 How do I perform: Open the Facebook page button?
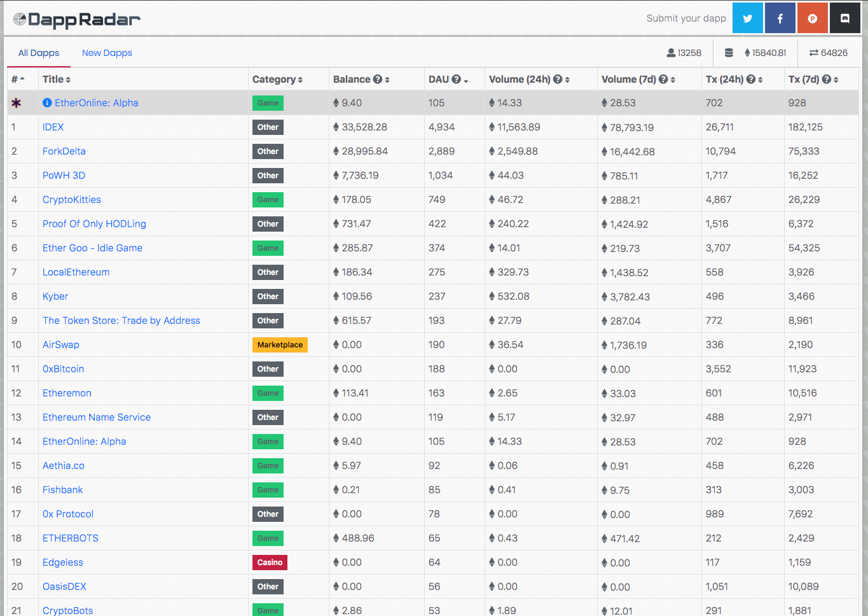(x=780, y=18)
